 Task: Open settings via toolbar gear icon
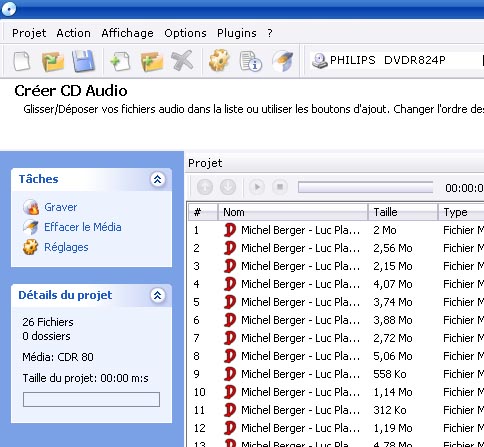219,60
